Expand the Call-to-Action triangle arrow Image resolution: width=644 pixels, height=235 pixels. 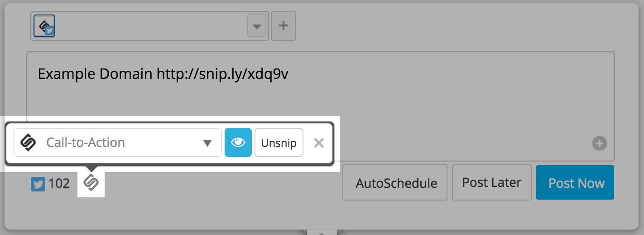click(x=207, y=143)
